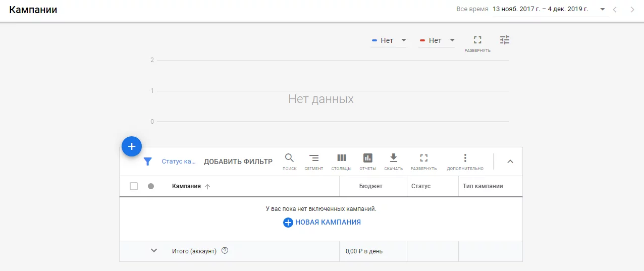Sort by the Кампания column arrow
This screenshot has height=271, width=644.
(207, 186)
